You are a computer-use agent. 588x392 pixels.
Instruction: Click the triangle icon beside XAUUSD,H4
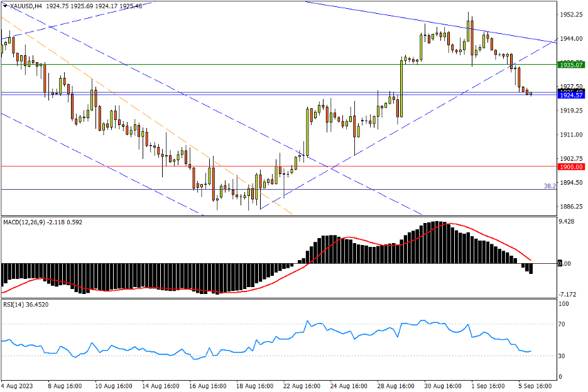pos(6,6)
